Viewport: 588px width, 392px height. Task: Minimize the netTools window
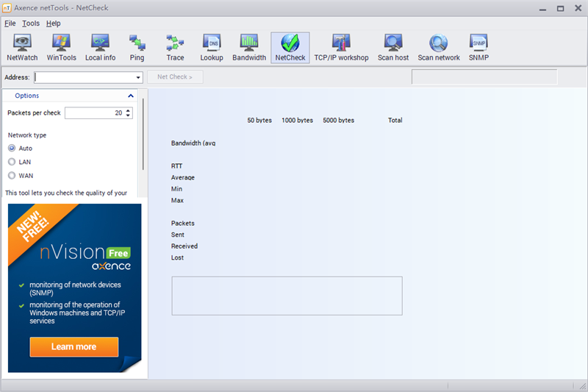[542, 8]
